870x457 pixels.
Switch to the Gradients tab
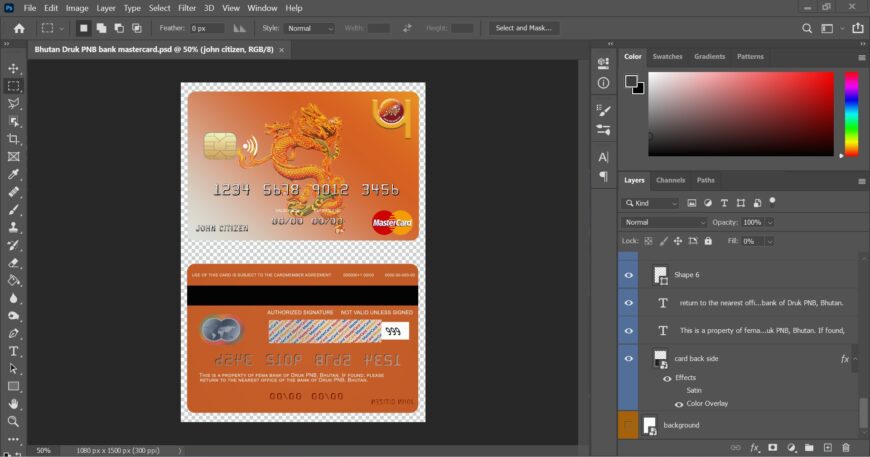(x=709, y=57)
